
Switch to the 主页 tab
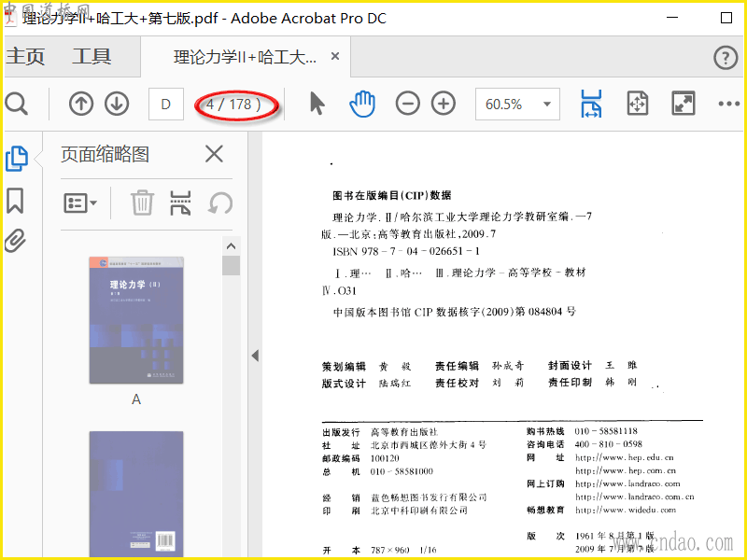(26, 57)
